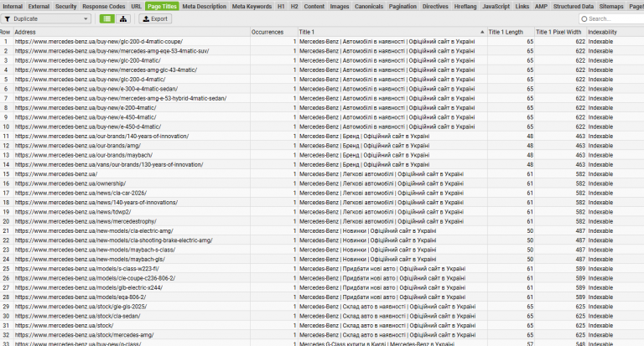Screen dimensions: 644x346
Task: Open the AMP tab
Action: pyautogui.click(x=541, y=7)
